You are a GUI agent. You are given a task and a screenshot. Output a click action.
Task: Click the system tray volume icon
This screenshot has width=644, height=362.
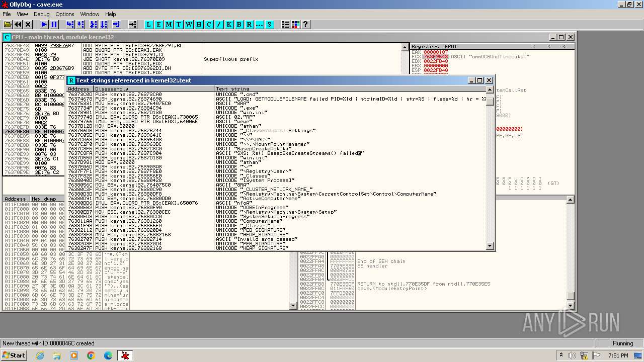coord(572,355)
